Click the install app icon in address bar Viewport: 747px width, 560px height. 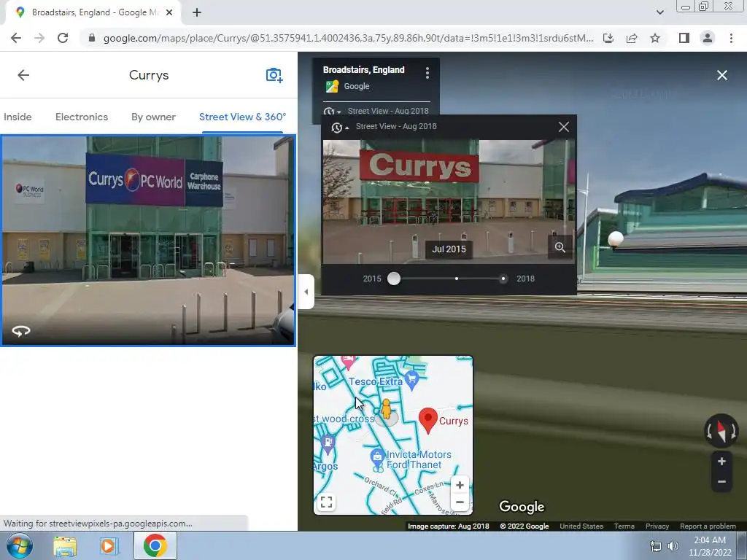pyautogui.click(x=608, y=38)
